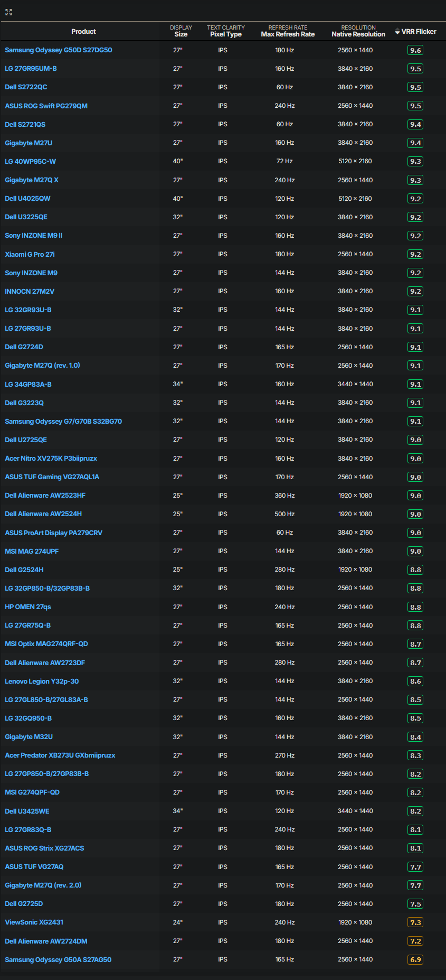Screen dimensions: 446x980
Task: Open Dell Alienware AW2723DF link
Action: click(x=45, y=662)
